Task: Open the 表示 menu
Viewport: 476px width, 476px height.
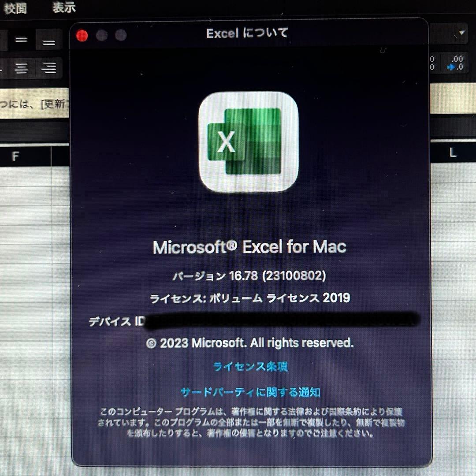Action: [63, 7]
